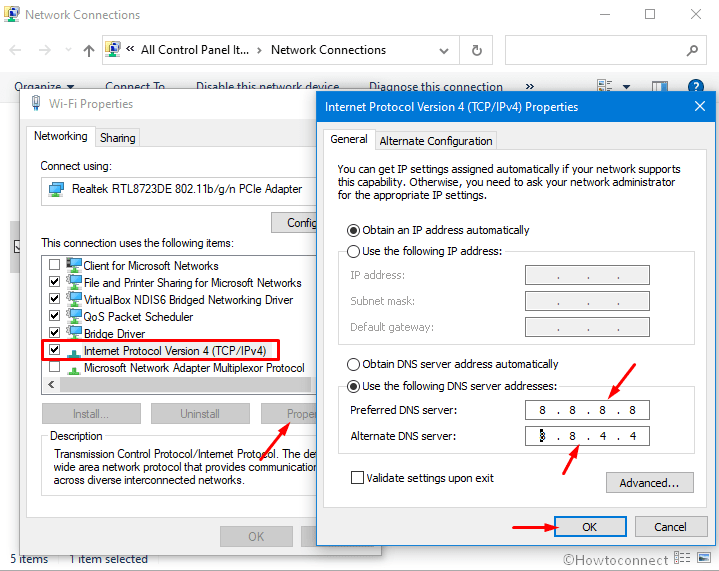This screenshot has height=571, width=719.
Task: Open the Advanced settings button
Action: point(649,482)
